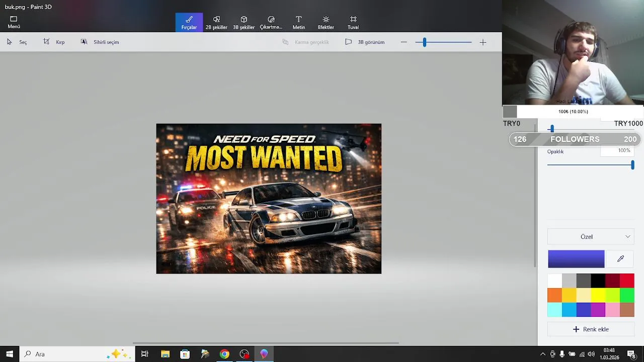Viewport: 644px width, 362px height.
Task: Switch to the 3B şekiller tab
Action: [x=244, y=23]
